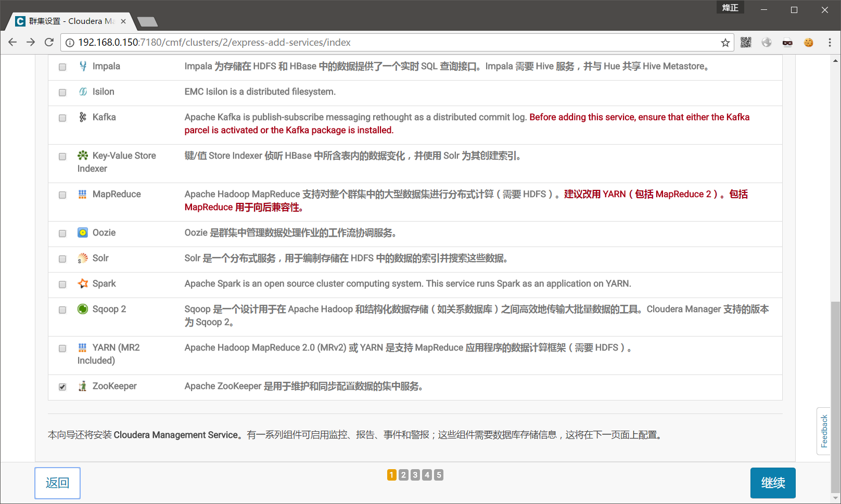Click the MapReduce service name
The height and width of the screenshot is (504, 841).
pyautogui.click(x=117, y=194)
